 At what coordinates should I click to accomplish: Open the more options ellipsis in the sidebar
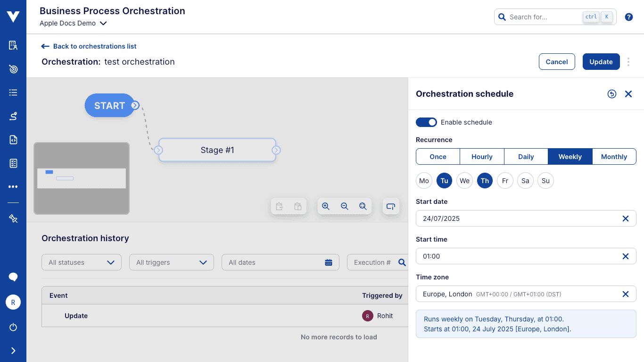(x=13, y=186)
